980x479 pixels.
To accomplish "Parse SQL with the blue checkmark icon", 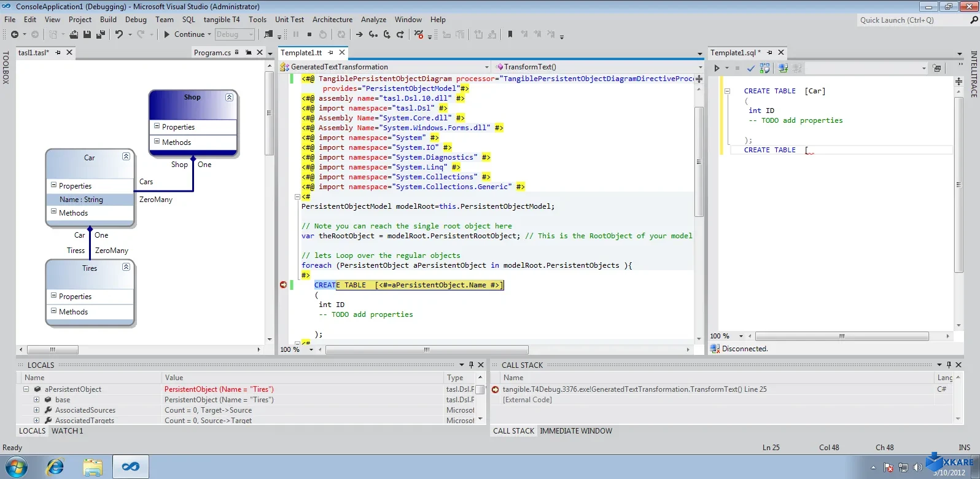I will click(751, 68).
